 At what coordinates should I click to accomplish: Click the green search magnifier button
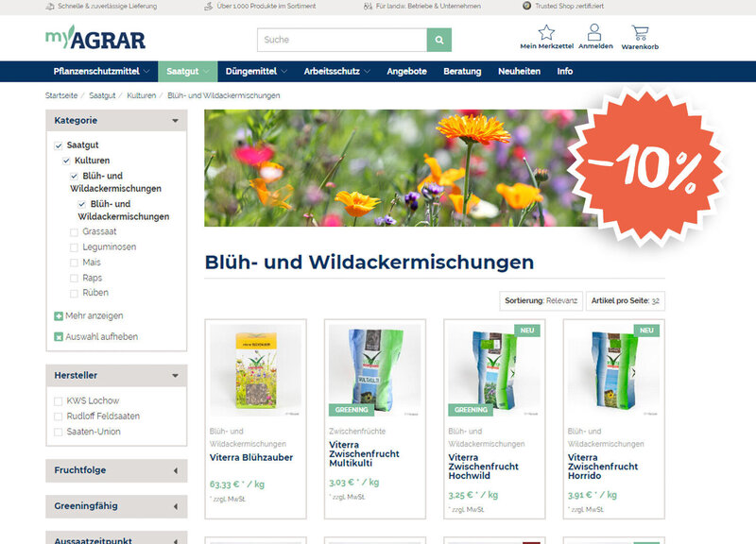click(x=439, y=40)
